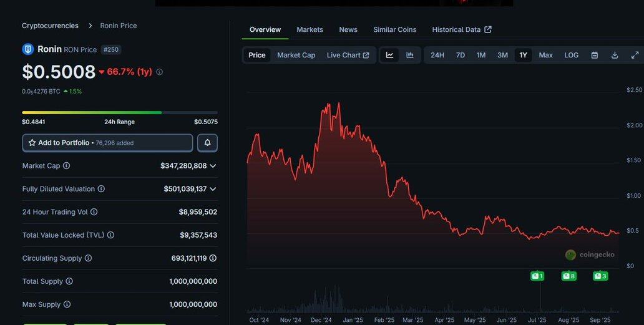Screen dimensions: 644x325
Task: Open Market Cap info tooltip icon
Action: tap(66, 166)
